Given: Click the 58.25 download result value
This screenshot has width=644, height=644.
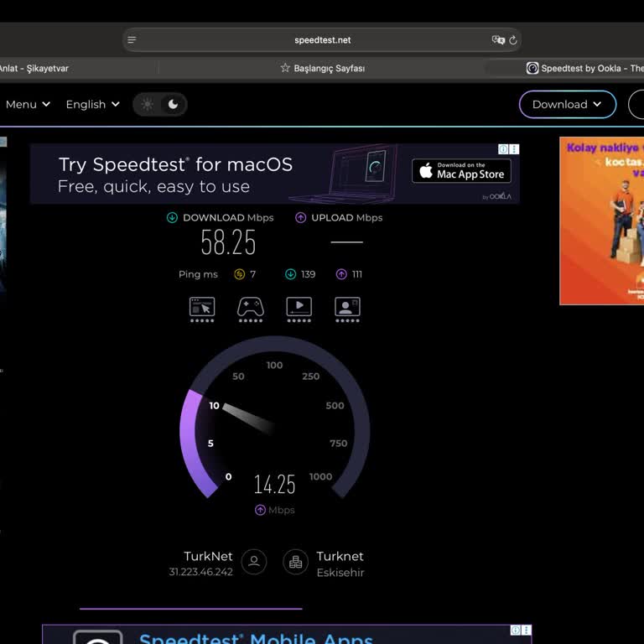Looking at the screenshot, I should [x=228, y=242].
